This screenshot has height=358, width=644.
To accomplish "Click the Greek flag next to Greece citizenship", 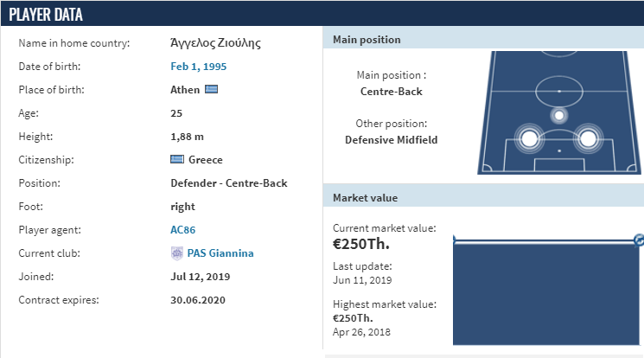I will [x=177, y=159].
